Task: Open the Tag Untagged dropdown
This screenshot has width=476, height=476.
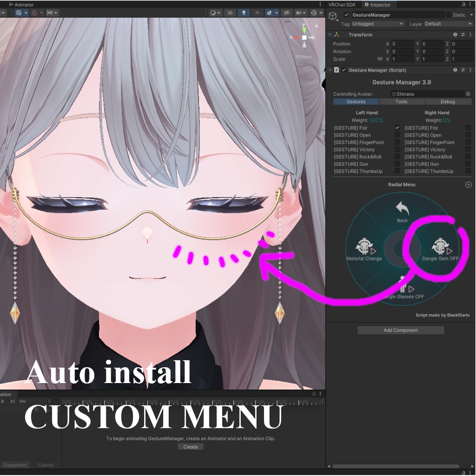Action: (377, 24)
